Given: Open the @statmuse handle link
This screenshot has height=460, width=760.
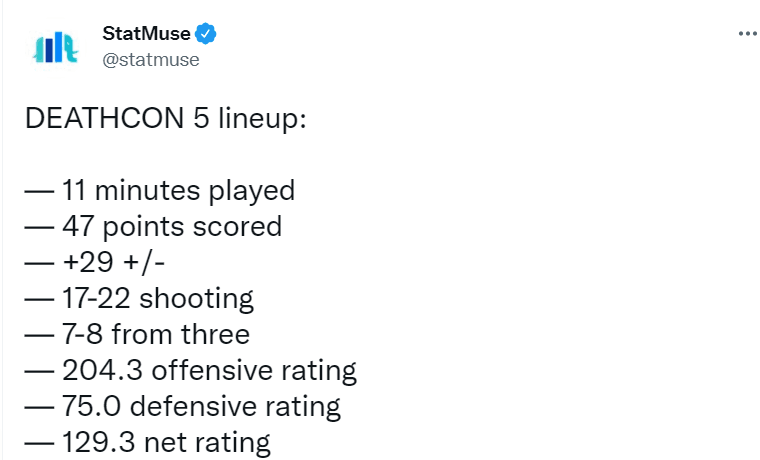Looking at the screenshot, I should click(151, 60).
